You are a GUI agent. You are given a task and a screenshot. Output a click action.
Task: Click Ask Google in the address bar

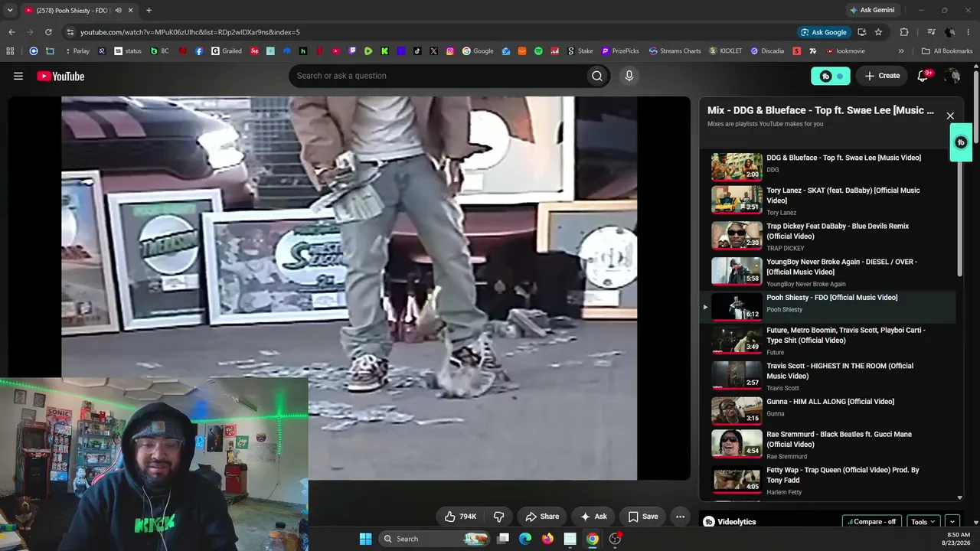click(823, 32)
